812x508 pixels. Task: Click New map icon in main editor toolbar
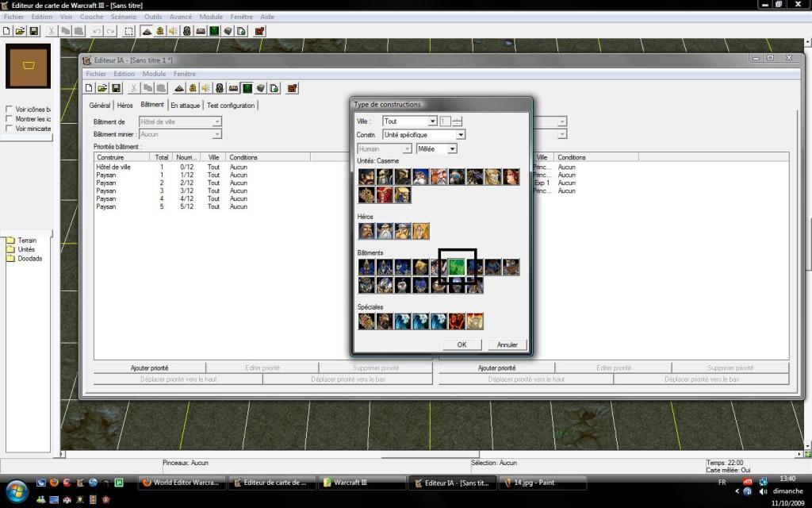coord(6,31)
